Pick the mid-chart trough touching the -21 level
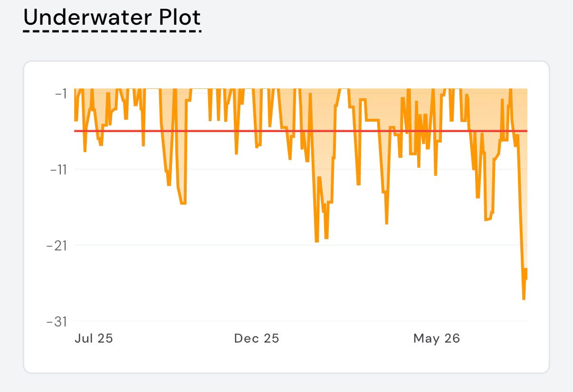The image size is (573, 392). click(317, 241)
